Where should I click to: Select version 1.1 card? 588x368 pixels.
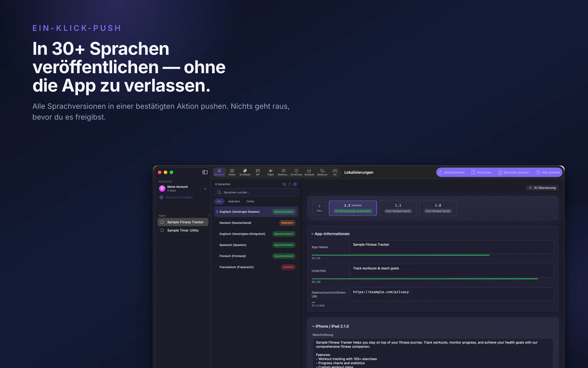(398, 208)
